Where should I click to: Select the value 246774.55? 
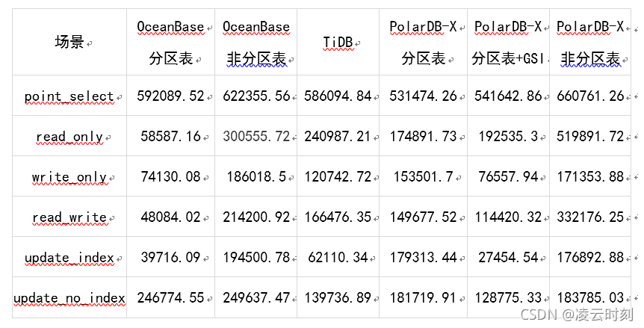point(170,297)
